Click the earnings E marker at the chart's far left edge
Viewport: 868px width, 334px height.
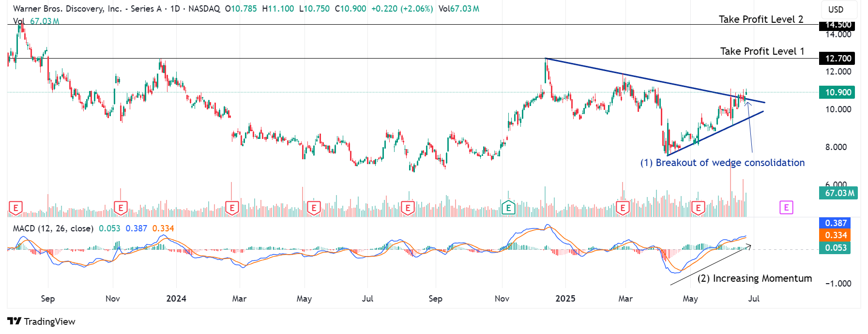point(15,208)
